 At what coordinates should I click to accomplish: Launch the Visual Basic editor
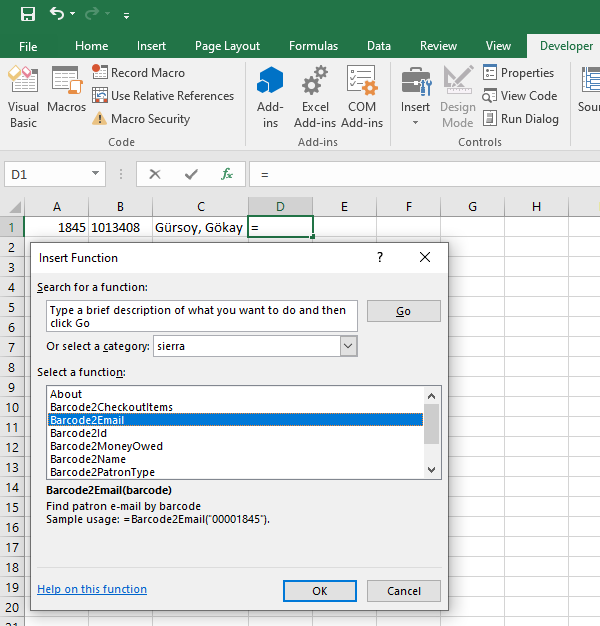click(23, 97)
